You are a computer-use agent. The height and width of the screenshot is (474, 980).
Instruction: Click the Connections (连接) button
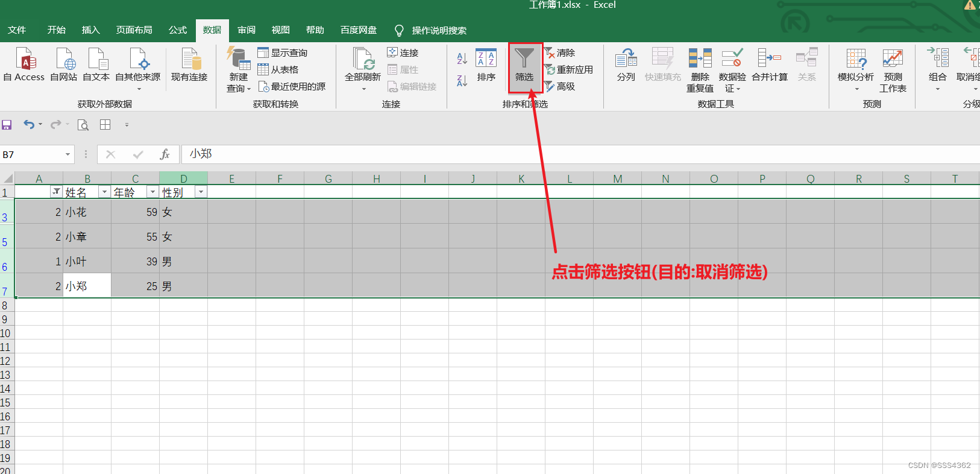(x=403, y=52)
